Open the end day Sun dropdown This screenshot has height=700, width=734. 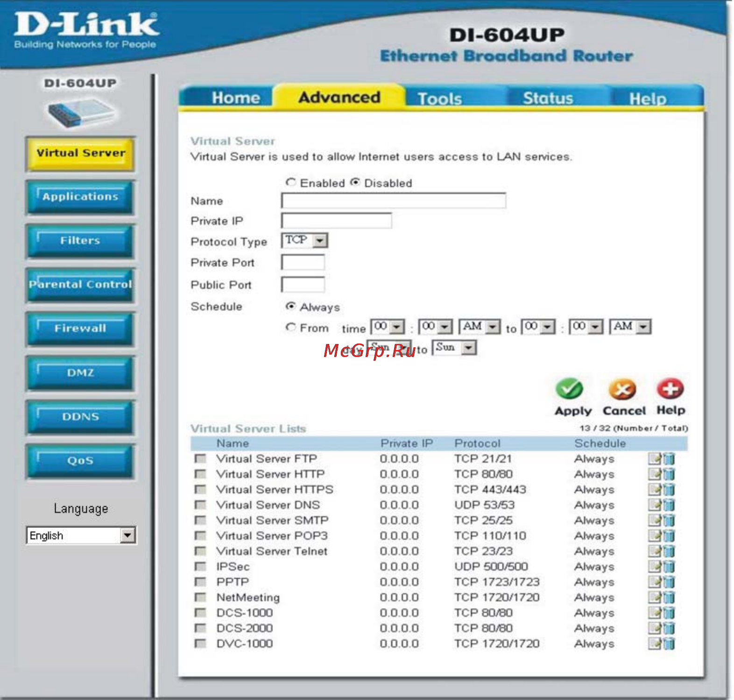pyautogui.click(x=454, y=348)
